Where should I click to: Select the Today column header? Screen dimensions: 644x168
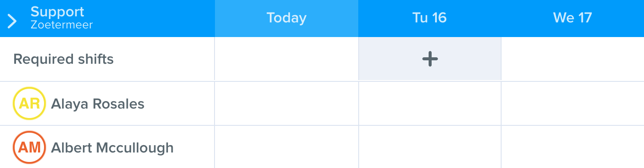tap(287, 19)
